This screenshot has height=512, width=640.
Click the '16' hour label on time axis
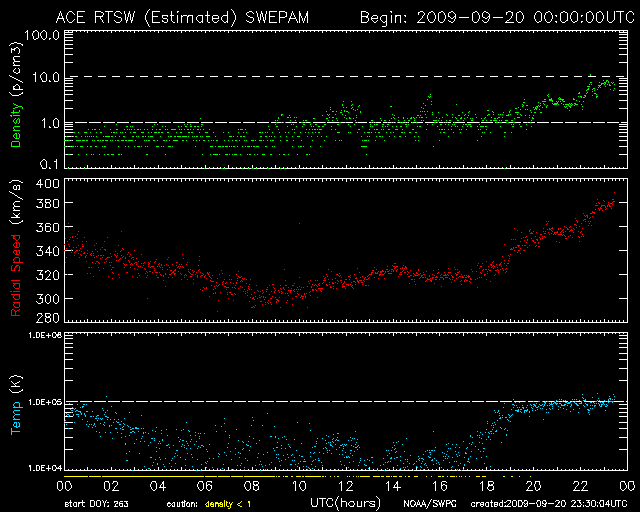(440, 486)
